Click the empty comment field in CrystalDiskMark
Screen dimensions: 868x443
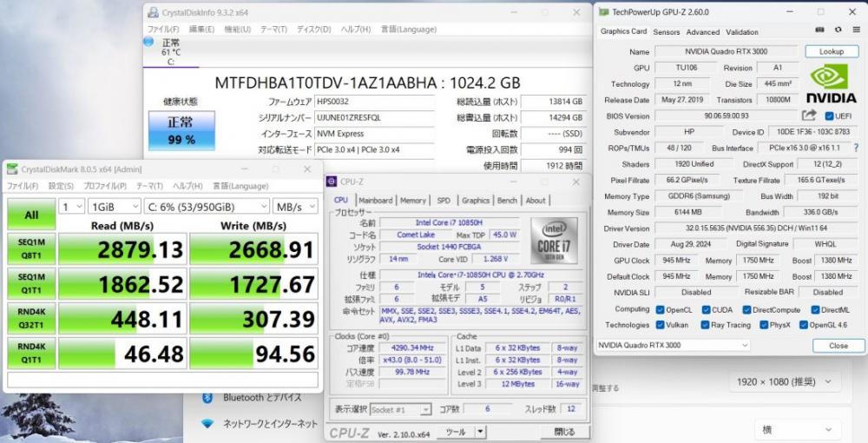coord(163,380)
